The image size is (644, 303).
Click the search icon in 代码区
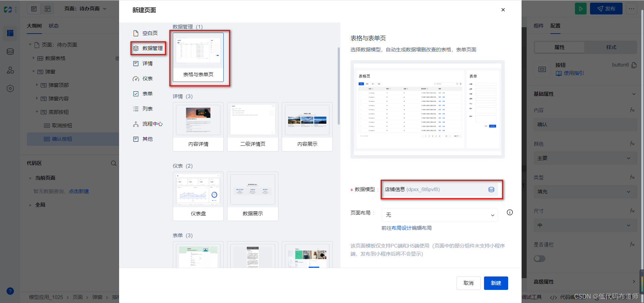click(114, 163)
